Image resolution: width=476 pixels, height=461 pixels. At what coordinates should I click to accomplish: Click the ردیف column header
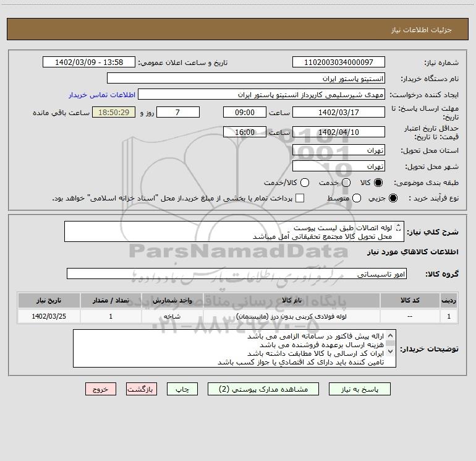tap(449, 300)
